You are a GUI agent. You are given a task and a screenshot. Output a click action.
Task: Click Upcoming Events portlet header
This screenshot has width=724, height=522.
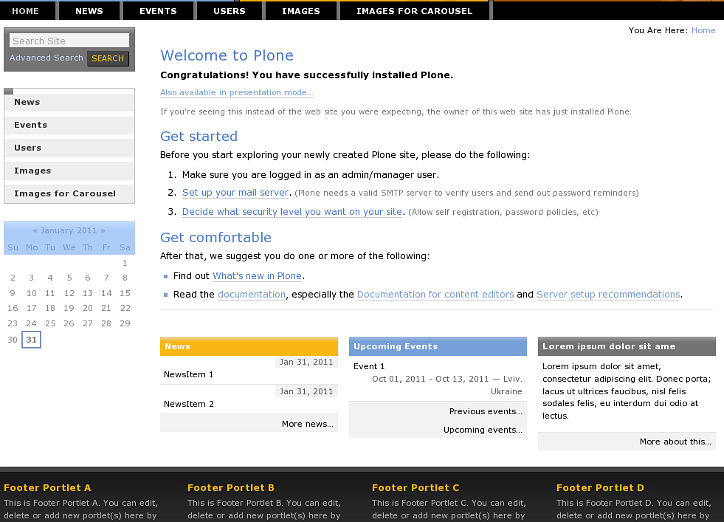click(x=438, y=346)
